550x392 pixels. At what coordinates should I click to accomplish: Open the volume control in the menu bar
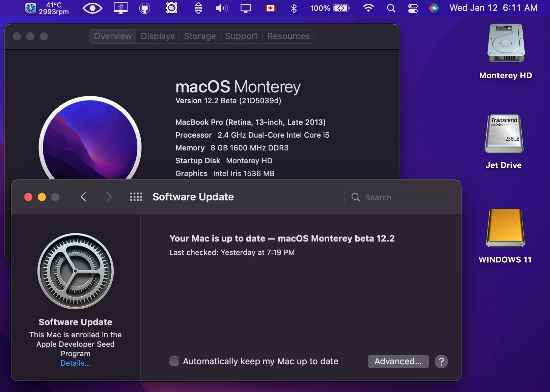tap(222, 8)
